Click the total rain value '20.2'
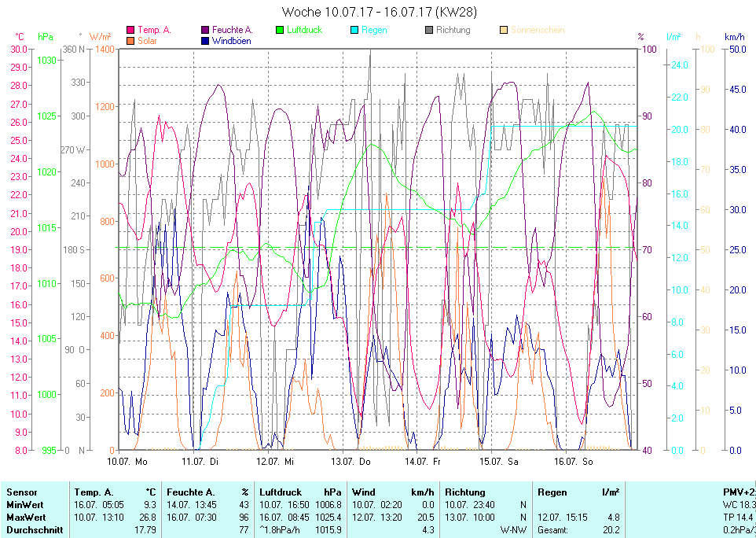Viewport: 756px width, 538px height. pyautogui.click(x=611, y=530)
